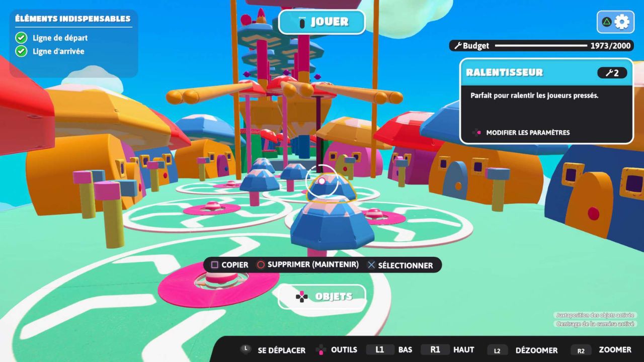Click the OUTILS label

pos(344,350)
